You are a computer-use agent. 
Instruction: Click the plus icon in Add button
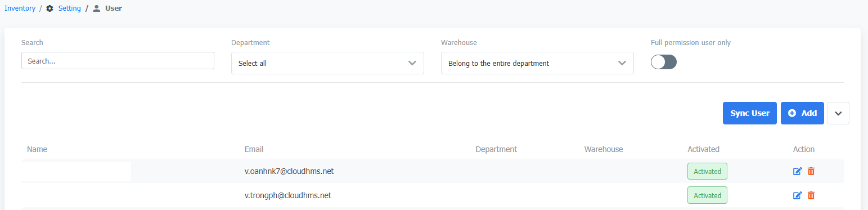[792, 113]
